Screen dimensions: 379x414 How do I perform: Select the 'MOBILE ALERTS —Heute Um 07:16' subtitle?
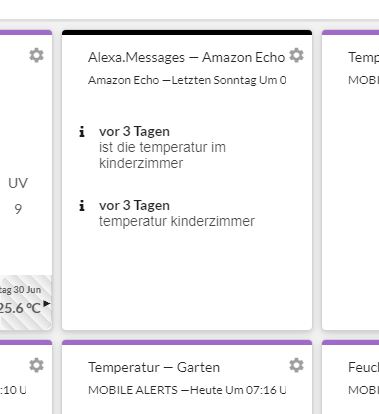[x=187, y=390]
